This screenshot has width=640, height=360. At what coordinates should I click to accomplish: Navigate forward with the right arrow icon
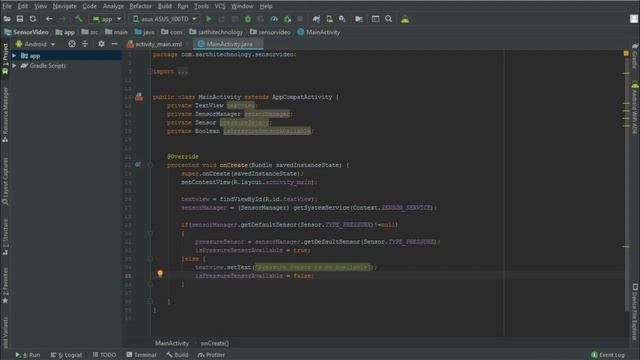(62, 19)
